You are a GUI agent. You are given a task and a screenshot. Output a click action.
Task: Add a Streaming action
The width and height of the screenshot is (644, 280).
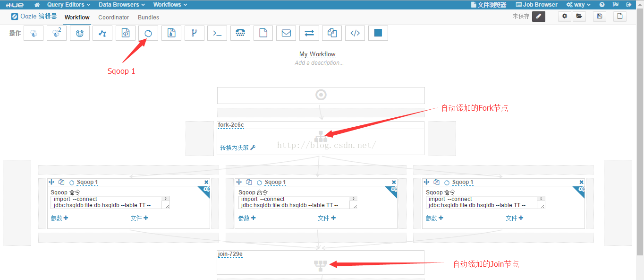[309, 33]
